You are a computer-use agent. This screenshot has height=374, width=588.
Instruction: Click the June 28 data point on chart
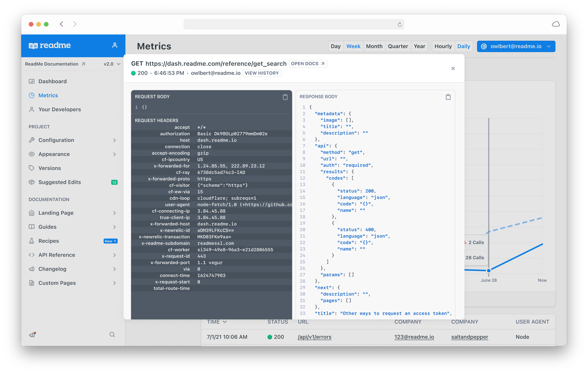[489, 270]
